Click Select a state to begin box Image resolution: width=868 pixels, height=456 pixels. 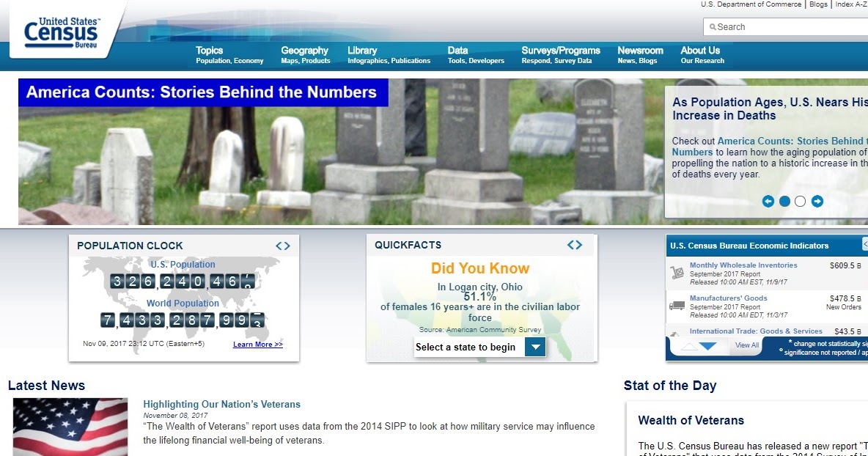[479, 347]
